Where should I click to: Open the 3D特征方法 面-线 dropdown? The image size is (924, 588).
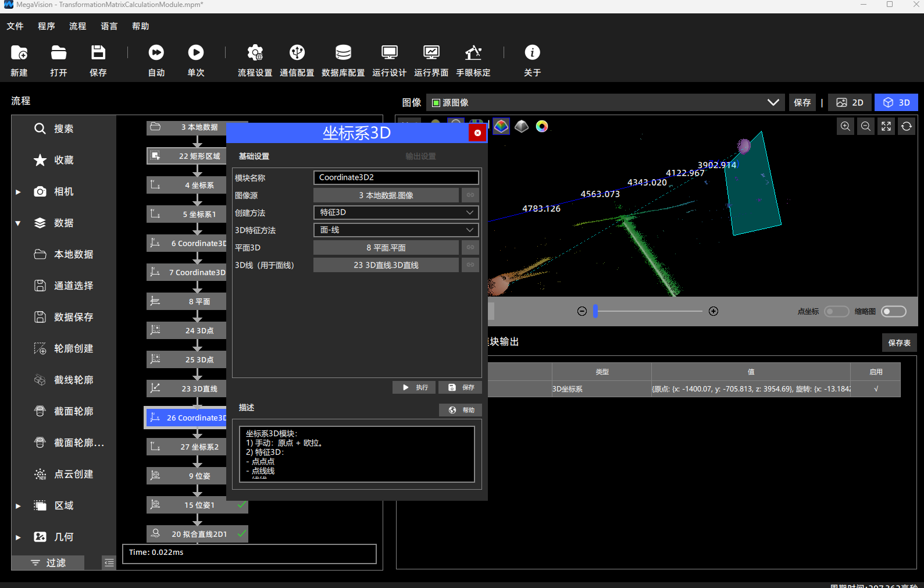click(x=396, y=230)
